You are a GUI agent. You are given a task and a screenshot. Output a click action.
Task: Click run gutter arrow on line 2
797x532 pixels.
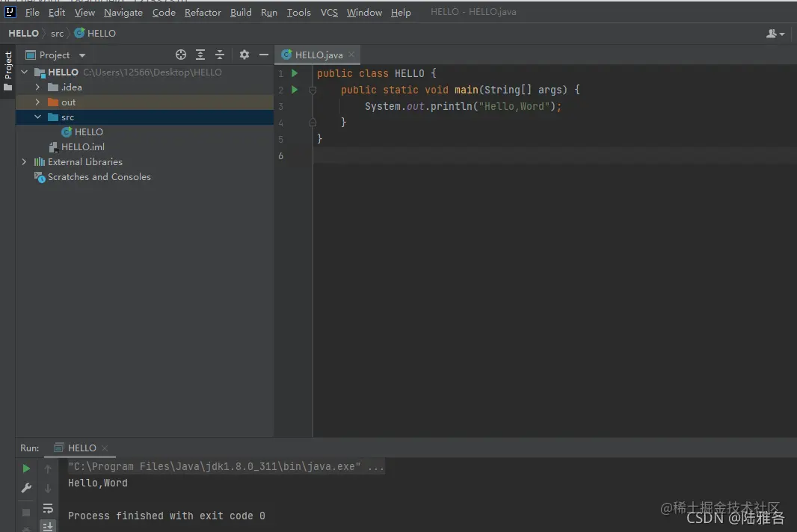point(295,90)
